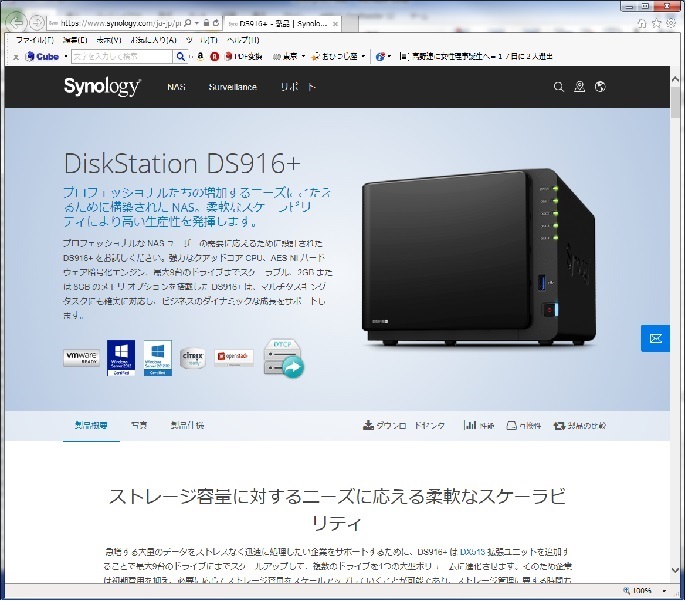Click the product comparison link with arrows icon
686x601 pixels.
pyautogui.click(x=579, y=426)
